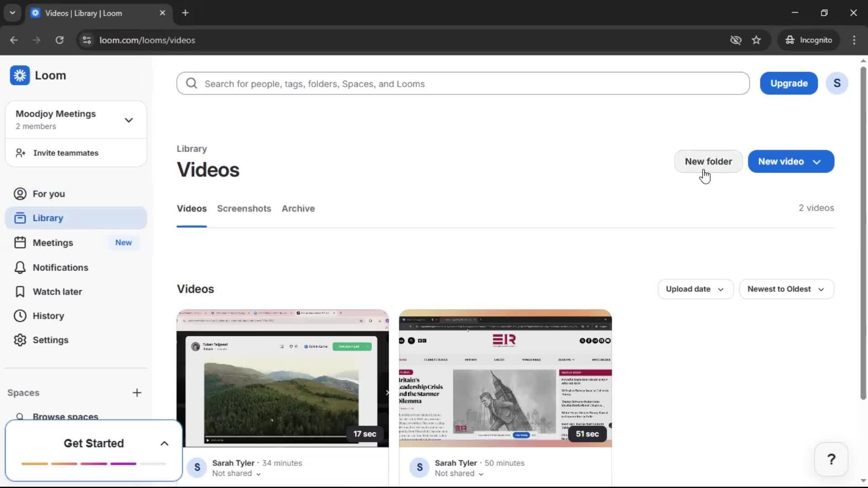Screen dimensions: 868x488
Task: Open History via the clock icon
Action: (20, 316)
